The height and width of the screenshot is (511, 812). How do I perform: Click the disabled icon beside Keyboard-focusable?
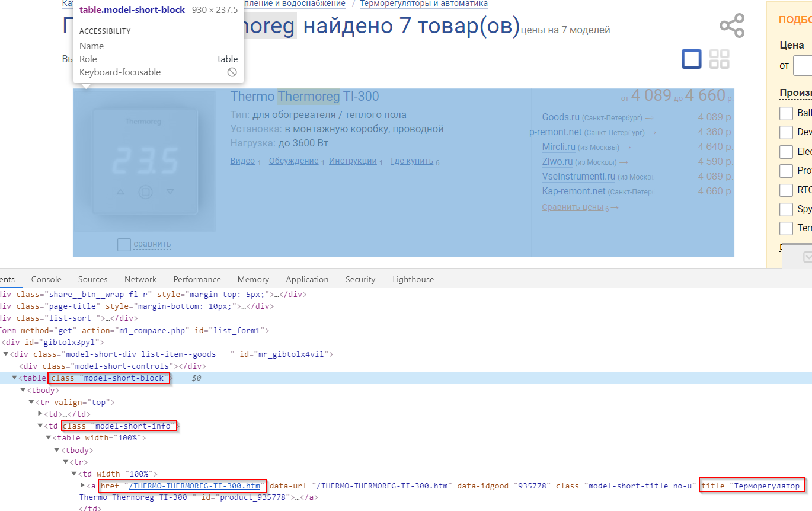[x=232, y=72]
